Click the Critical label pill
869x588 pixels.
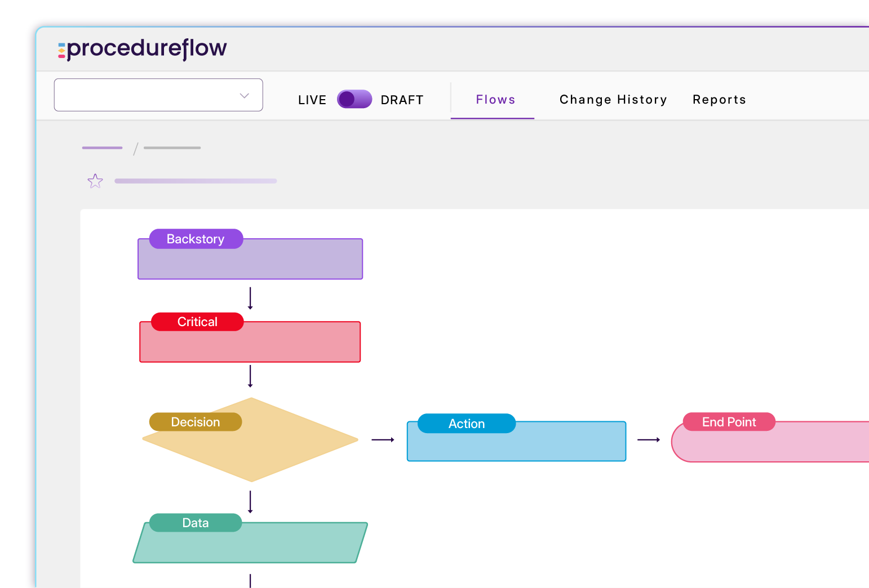[197, 322]
